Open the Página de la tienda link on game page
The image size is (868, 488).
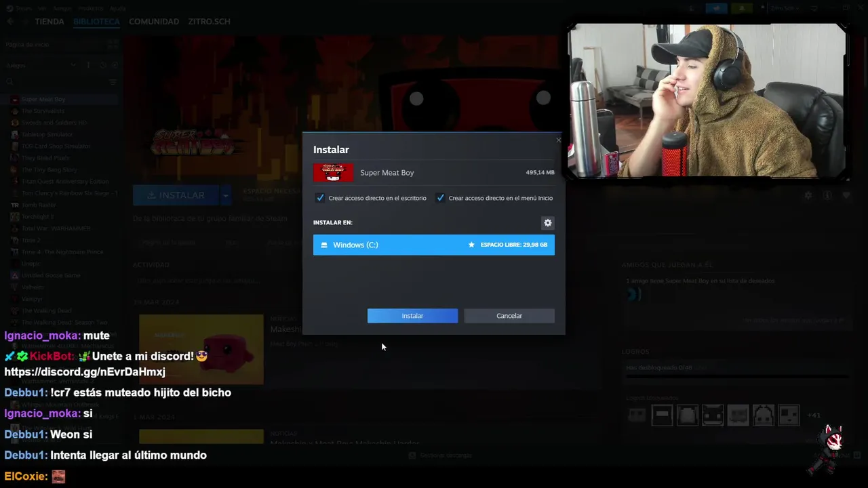pos(170,242)
